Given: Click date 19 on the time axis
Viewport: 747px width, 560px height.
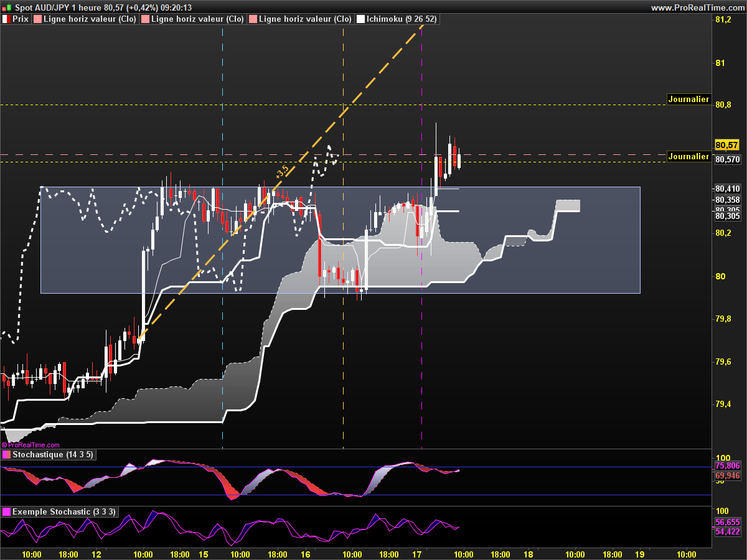Looking at the screenshot, I should (639, 554).
